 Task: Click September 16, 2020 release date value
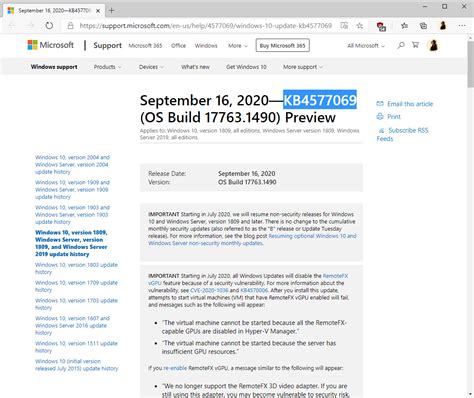[x=247, y=174]
